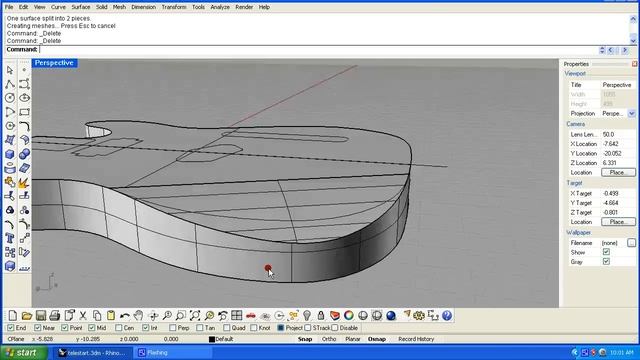Viewport: 640px width, 360px height.
Task: Choose the Fillet curves tool
Action: pyautogui.click(x=24, y=126)
